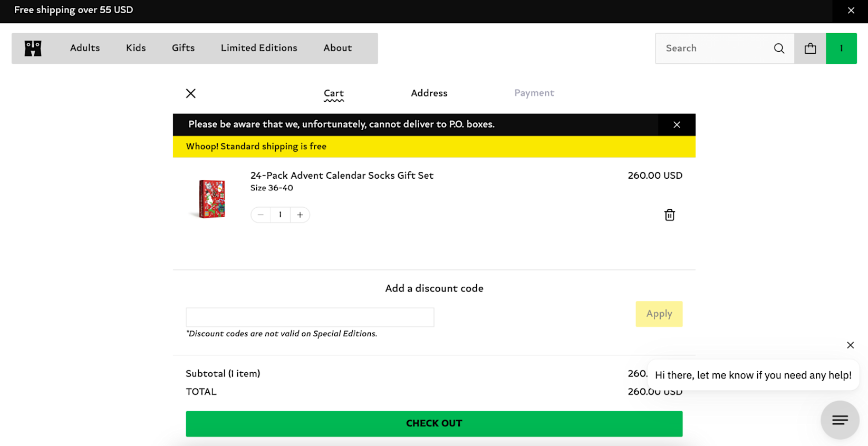
Task: Remove the sock set using the trash icon
Action: click(x=669, y=215)
